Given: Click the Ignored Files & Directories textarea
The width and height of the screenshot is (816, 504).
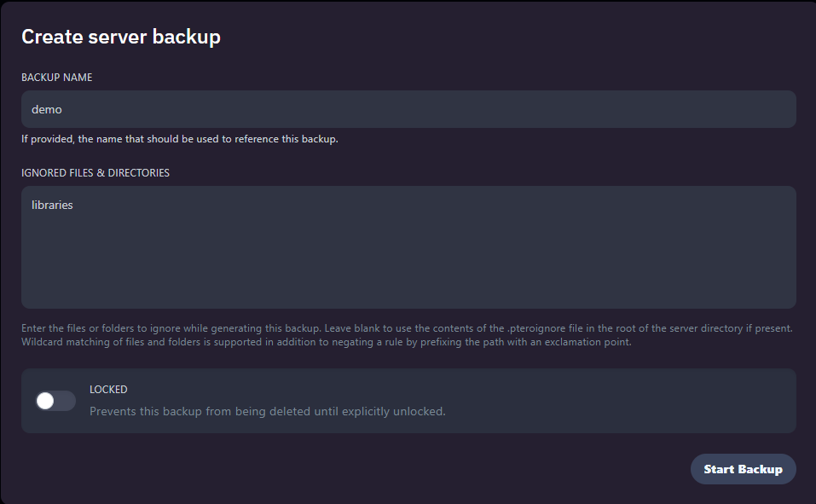Looking at the screenshot, I should coord(408,247).
